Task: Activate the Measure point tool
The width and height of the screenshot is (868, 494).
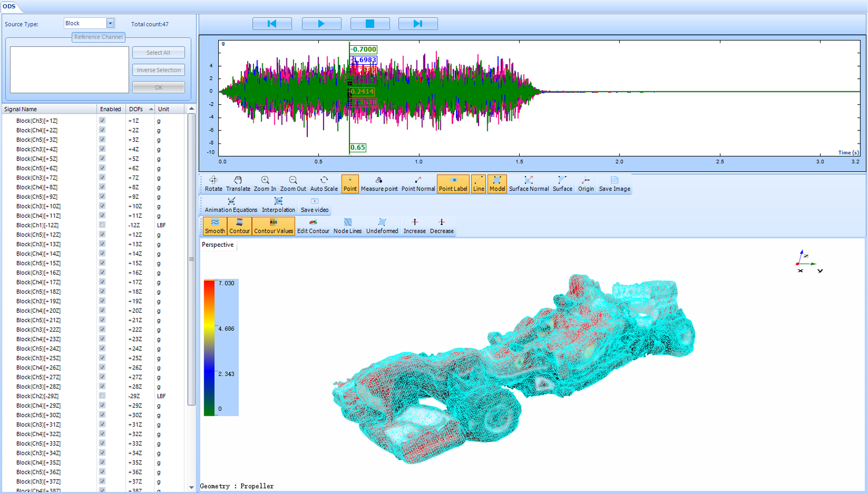Action: tap(379, 184)
